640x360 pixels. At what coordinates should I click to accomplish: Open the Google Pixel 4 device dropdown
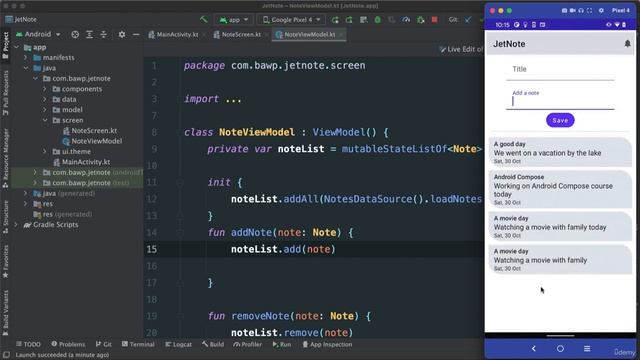pyautogui.click(x=291, y=20)
